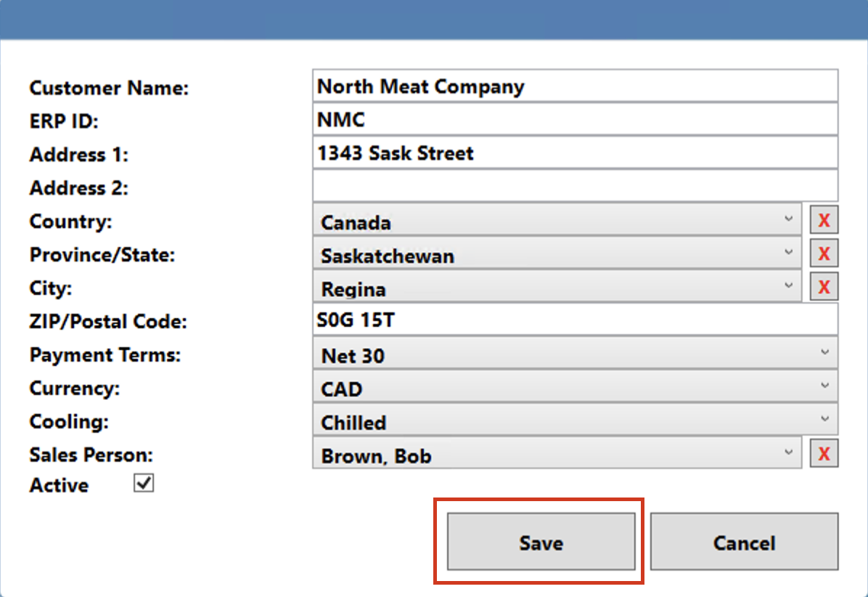This screenshot has height=597, width=868.
Task: Expand the Cooling dropdown showing Chilled
Action: pos(575,421)
